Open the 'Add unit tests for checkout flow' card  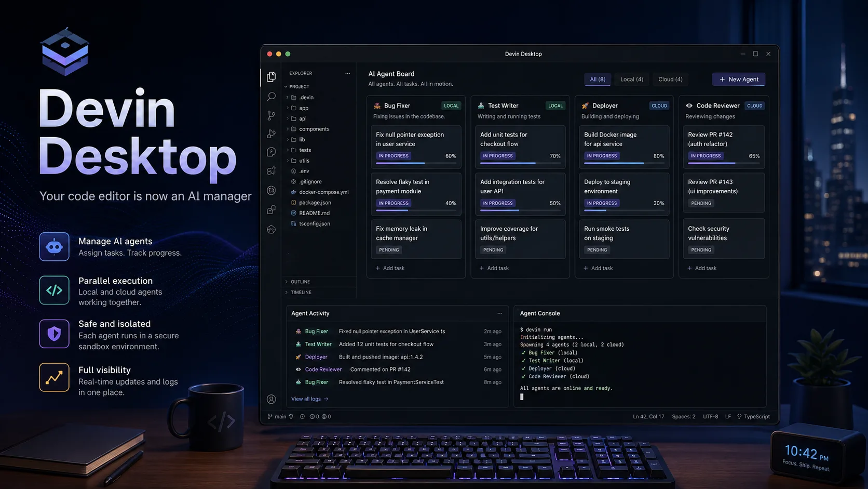[520, 147]
